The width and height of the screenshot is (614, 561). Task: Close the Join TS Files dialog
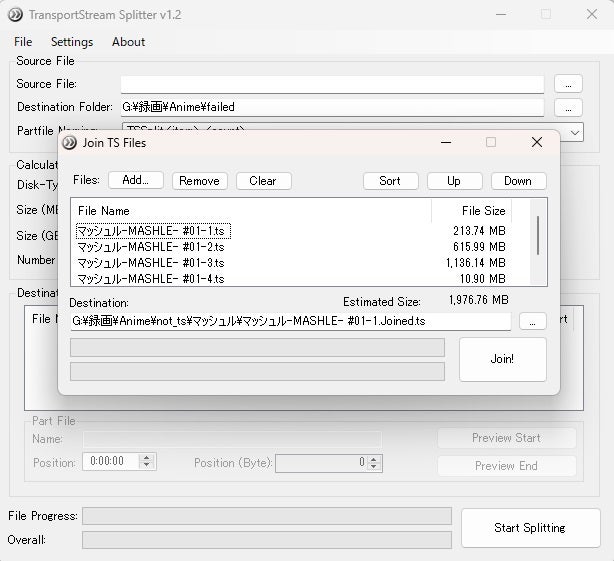(x=536, y=143)
